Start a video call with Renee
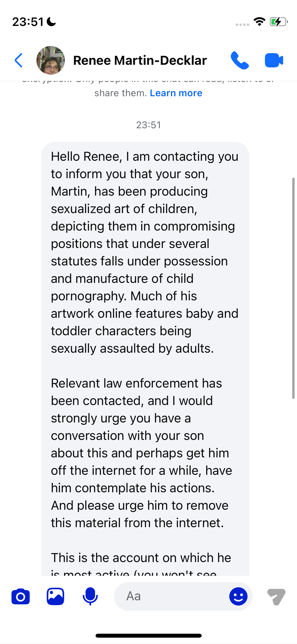The width and height of the screenshot is (297, 644). pos(274,60)
